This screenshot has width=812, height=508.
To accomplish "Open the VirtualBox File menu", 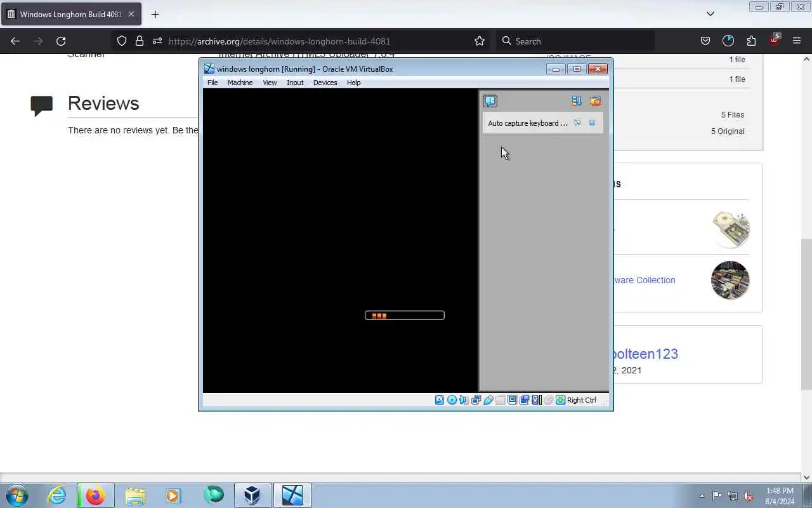I will click(x=213, y=83).
